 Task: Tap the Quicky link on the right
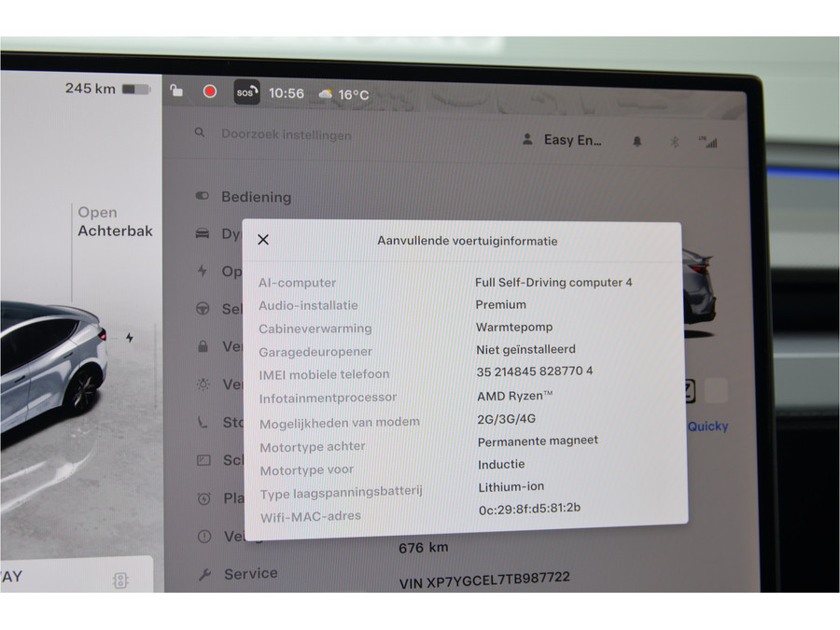tap(707, 427)
